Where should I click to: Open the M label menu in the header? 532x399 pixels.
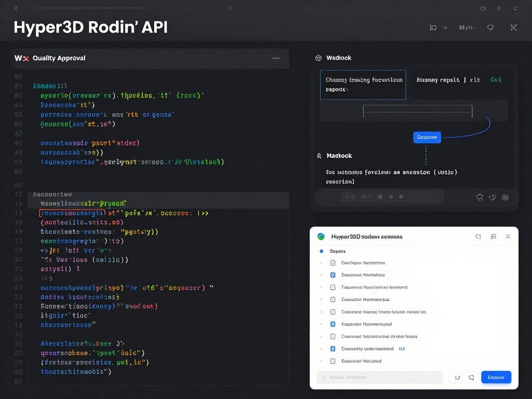click(467, 28)
